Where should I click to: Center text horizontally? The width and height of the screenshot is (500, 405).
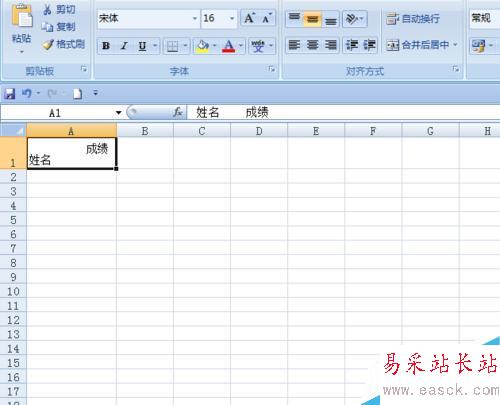click(x=312, y=45)
